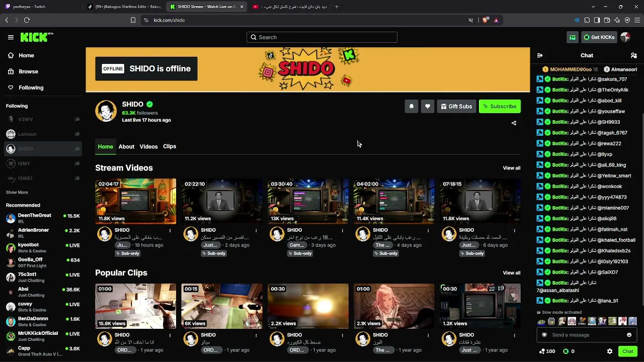The image size is (644, 362).
Task: Click the Brave Shields icon
Action: tap(485, 20)
